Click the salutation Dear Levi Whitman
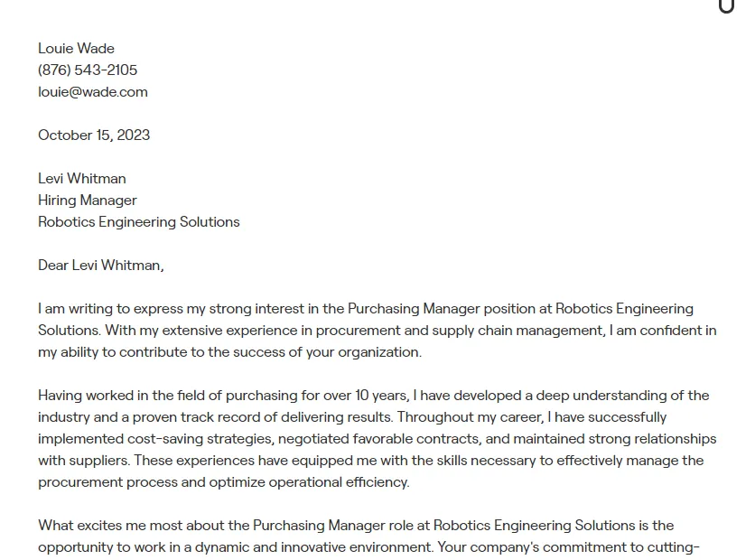This screenshot has height=560, width=755. click(100, 266)
